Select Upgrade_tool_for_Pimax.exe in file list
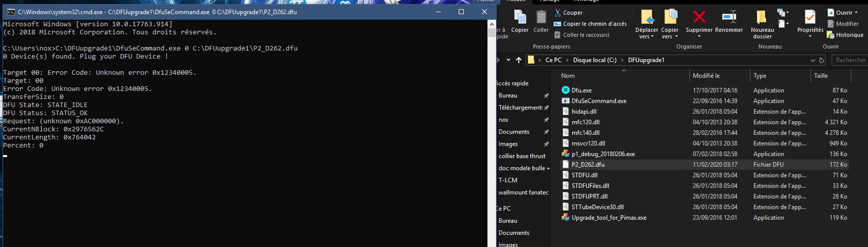The image size is (868, 247). tap(609, 218)
